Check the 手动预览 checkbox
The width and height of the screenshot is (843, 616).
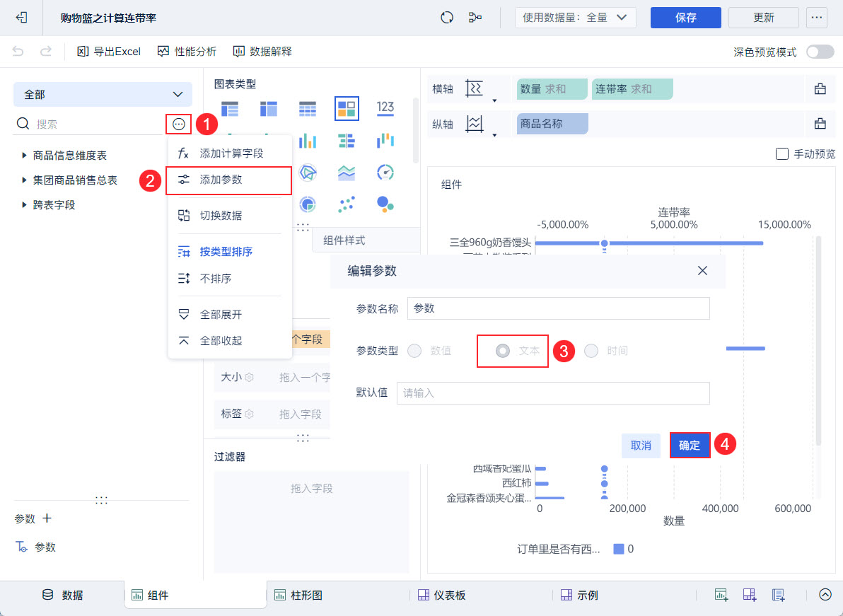click(x=781, y=153)
